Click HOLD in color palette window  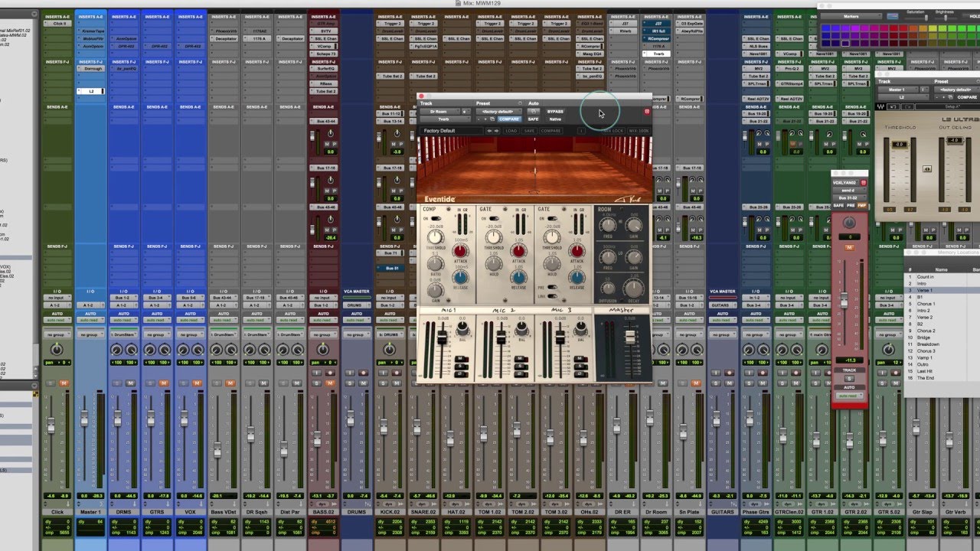click(975, 16)
